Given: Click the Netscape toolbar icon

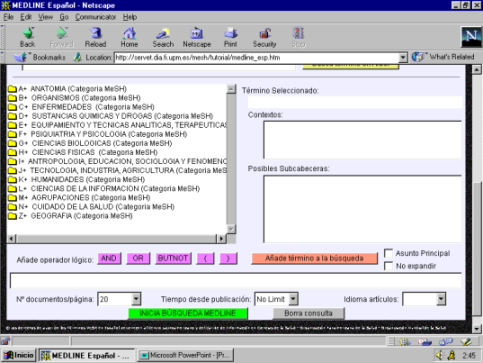Looking at the screenshot, I should [197, 33].
